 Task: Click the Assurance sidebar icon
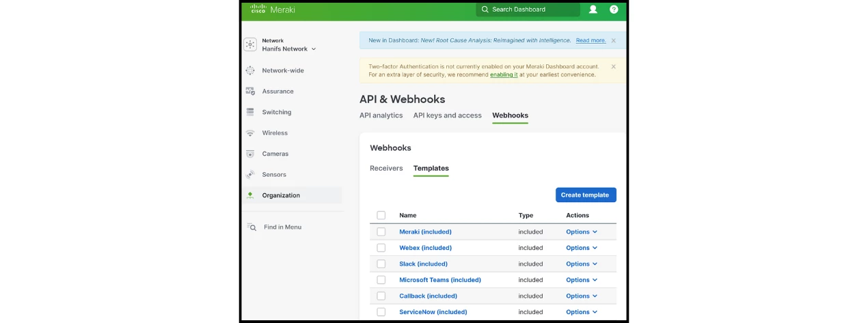[250, 92]
